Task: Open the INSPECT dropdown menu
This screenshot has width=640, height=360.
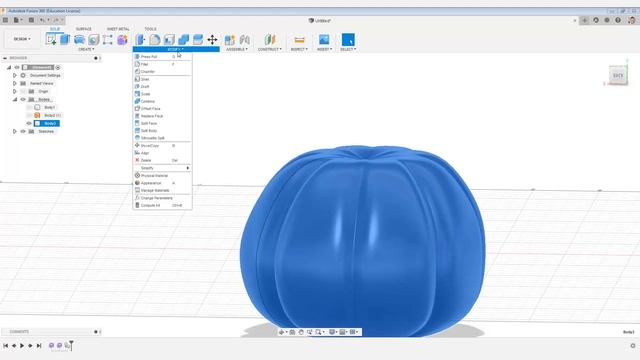Action: pos(299,49)
